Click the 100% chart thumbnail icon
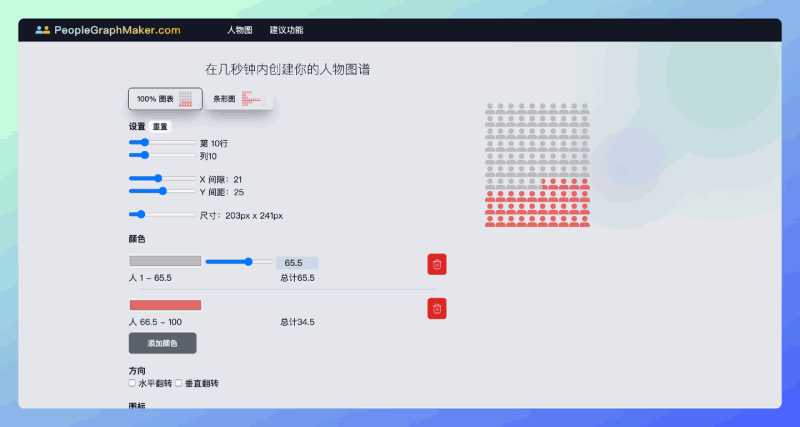This screenshot has width=800, height=427. [186, 99]
